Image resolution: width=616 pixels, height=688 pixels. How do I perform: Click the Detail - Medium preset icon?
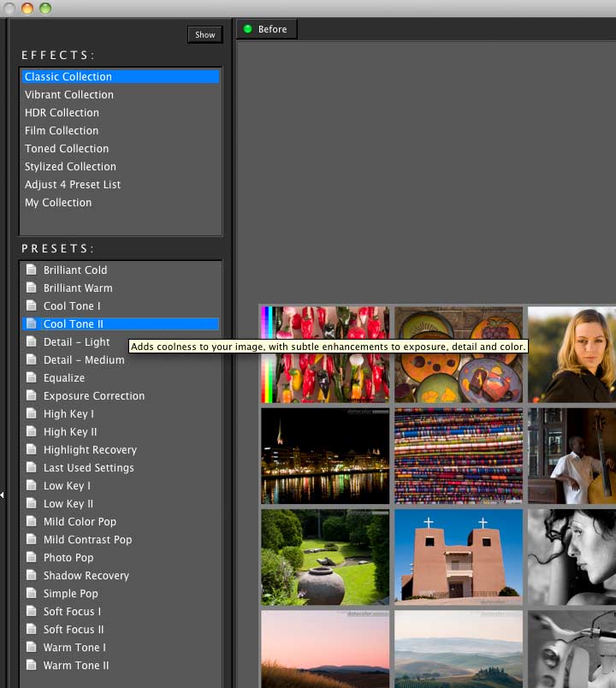coord(31,359)
